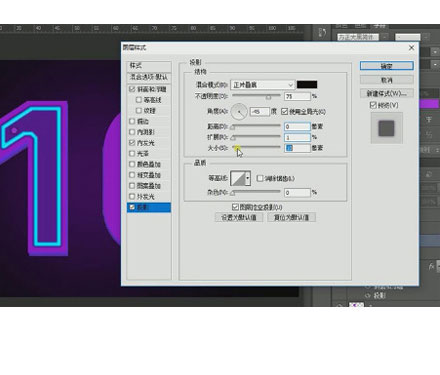
Task: Click the fx layer effects icon in Layers panel
Action: (x=432, y=266)
